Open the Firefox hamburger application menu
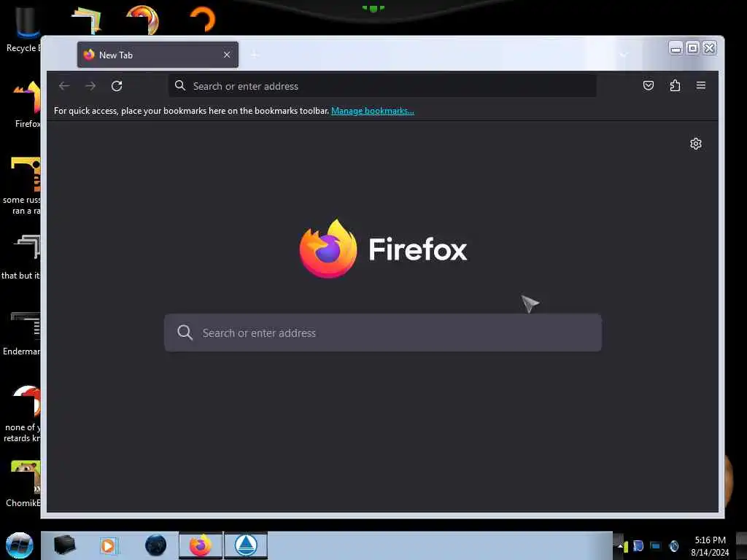The width and height of the screenshot is (747, 560). click(x=701, y=85)
